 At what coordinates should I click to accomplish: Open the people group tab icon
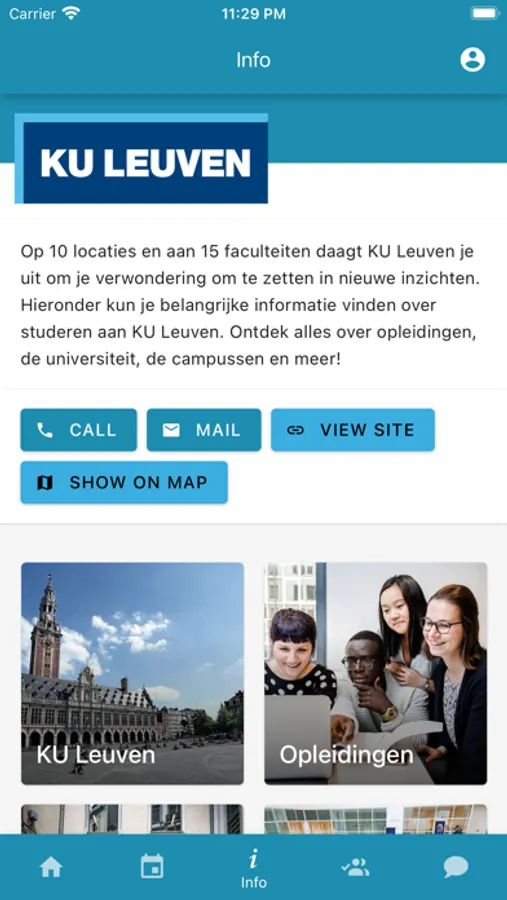point(355,867)
